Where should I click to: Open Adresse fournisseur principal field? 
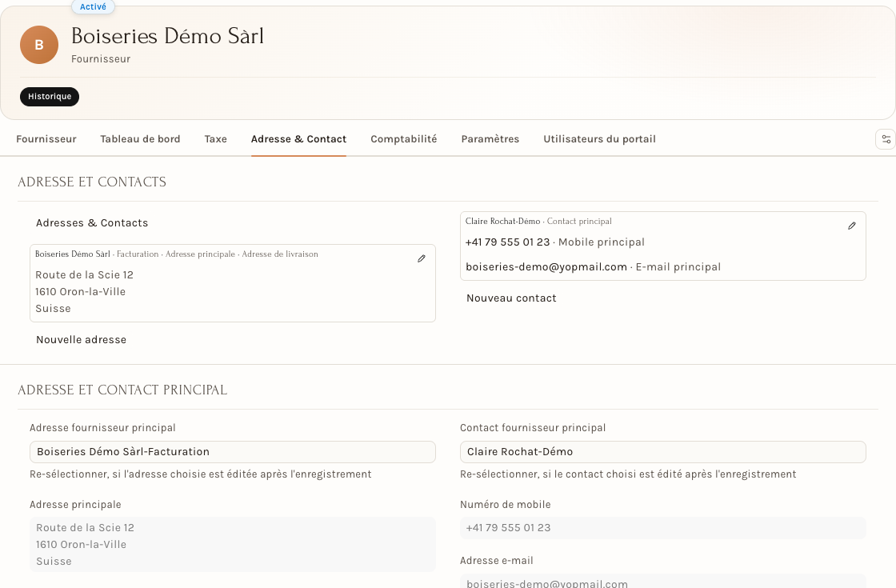[x=233, y=452]
